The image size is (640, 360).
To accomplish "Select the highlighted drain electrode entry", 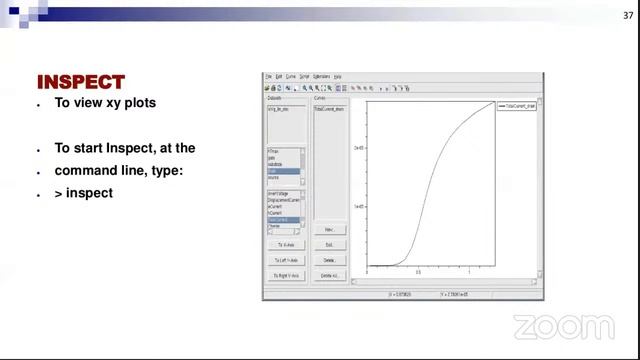I will pyautogui.click(x=284, y=171).
